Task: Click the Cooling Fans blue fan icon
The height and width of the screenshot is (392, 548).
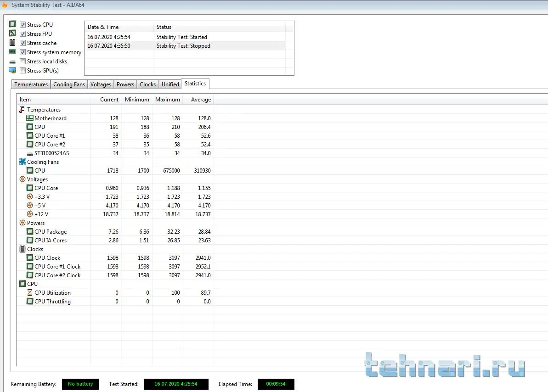Action: click(23, 162)
